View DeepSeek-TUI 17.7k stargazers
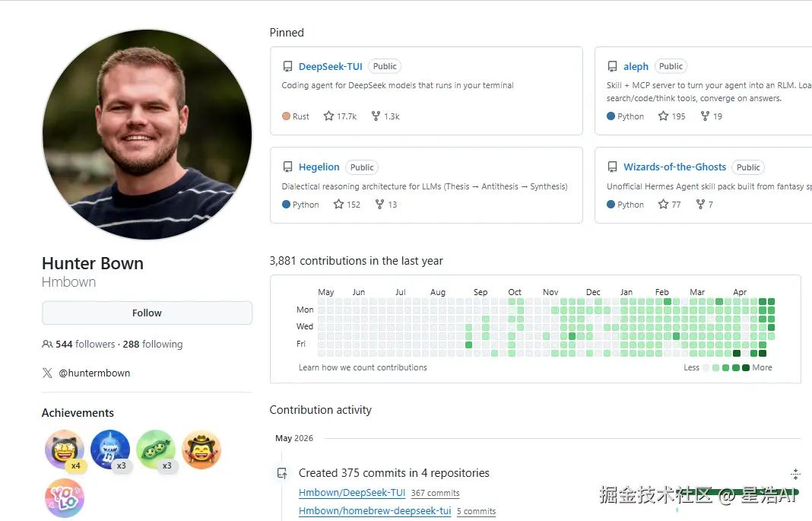The image size is (812, 521). [340, 116]
